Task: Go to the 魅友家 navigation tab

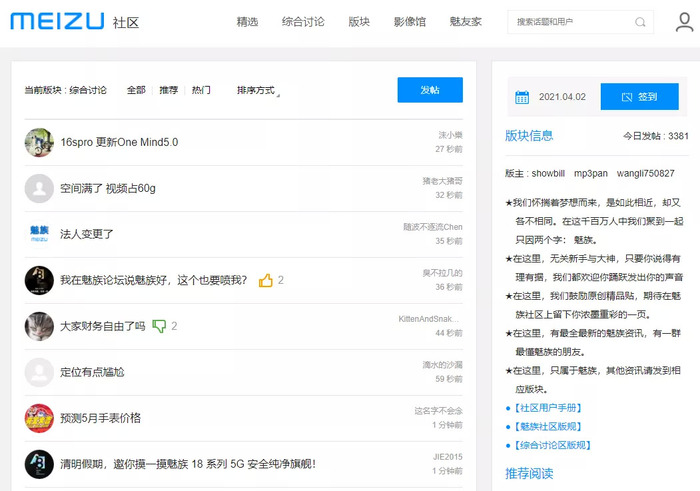Action: [x=466, y=22]
